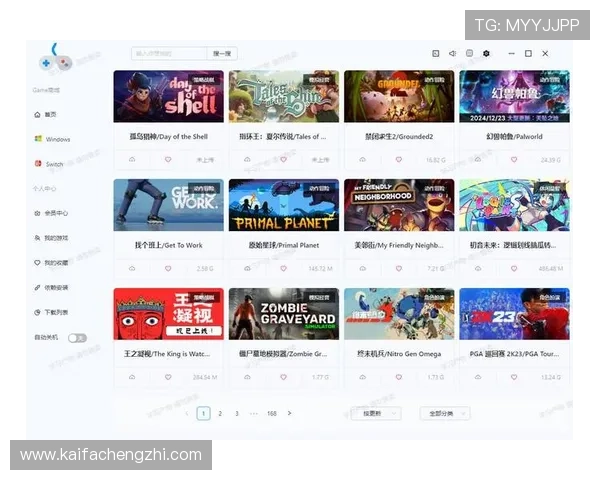Download Get To Work via cloud icon

(x=132, y=268)
